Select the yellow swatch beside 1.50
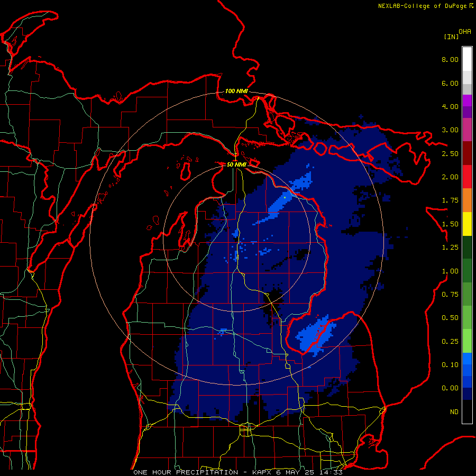This screenshot has width=476, height=476. coord(467,224)
